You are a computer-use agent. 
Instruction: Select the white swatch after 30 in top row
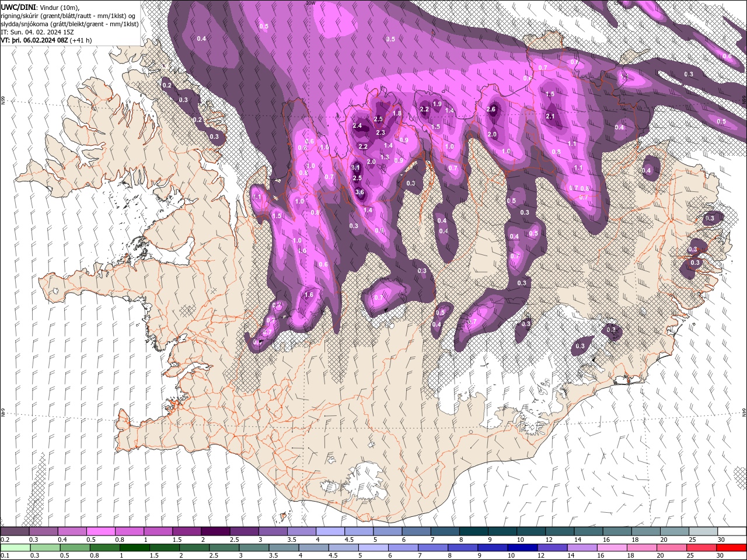pyautogui.click(x=732, y=531)
